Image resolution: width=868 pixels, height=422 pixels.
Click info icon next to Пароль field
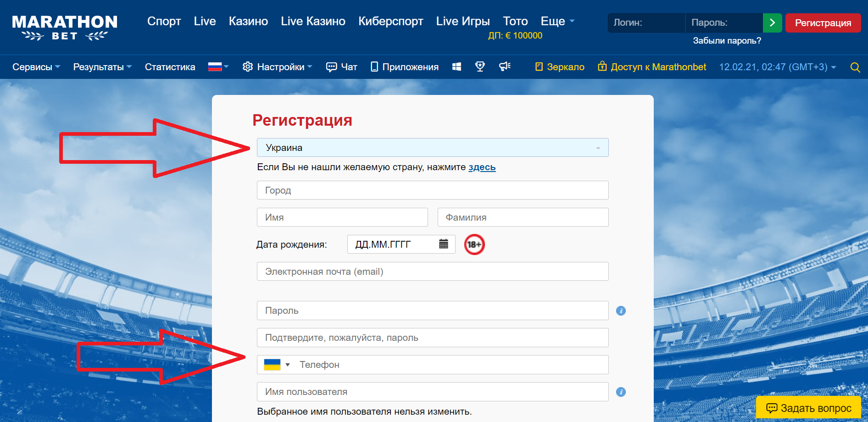point(621,311)
